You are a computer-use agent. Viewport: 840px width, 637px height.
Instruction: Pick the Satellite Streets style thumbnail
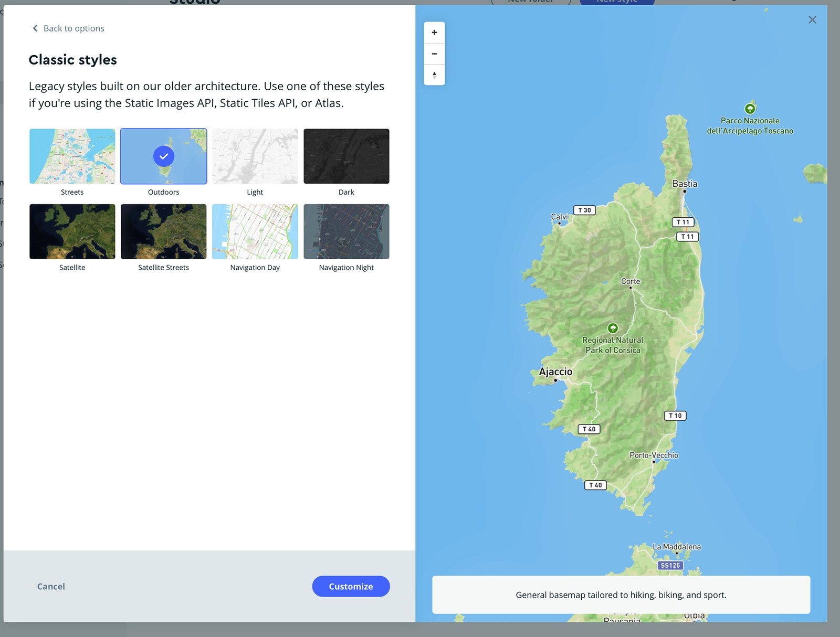164,231
